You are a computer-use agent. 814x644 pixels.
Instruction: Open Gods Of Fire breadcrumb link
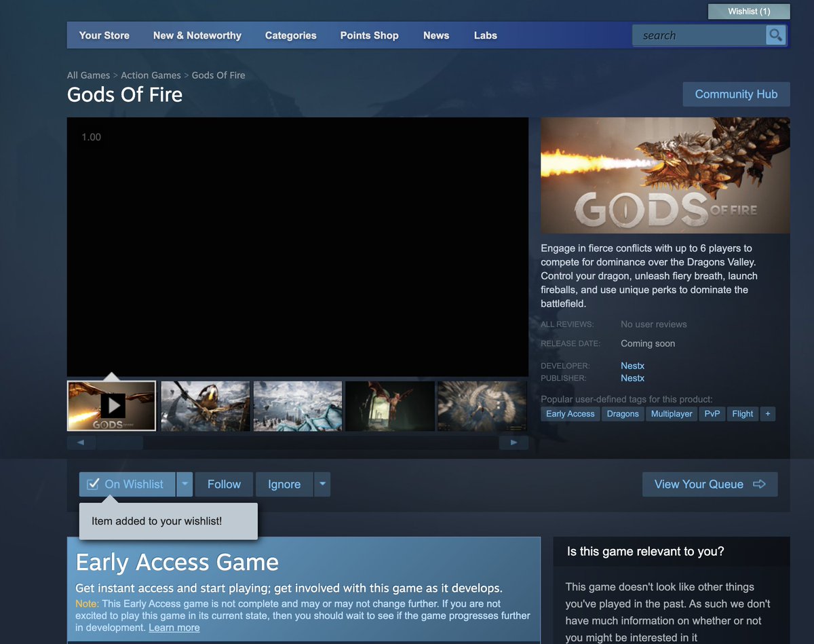point(218,75)
